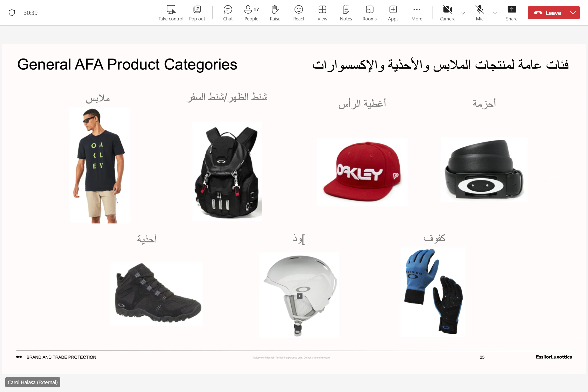Open meeting Notes
Viewport: 588px width, 392px height.
point(346,13)
